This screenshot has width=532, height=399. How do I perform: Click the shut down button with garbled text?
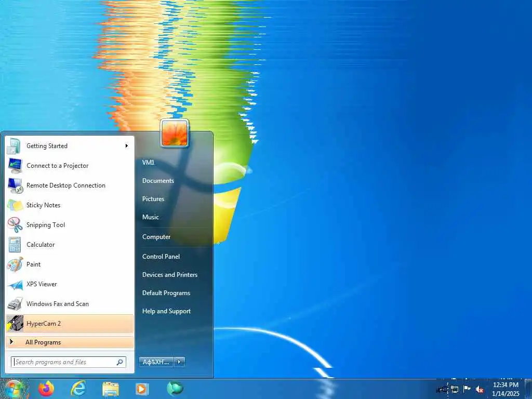coord(156,362)
